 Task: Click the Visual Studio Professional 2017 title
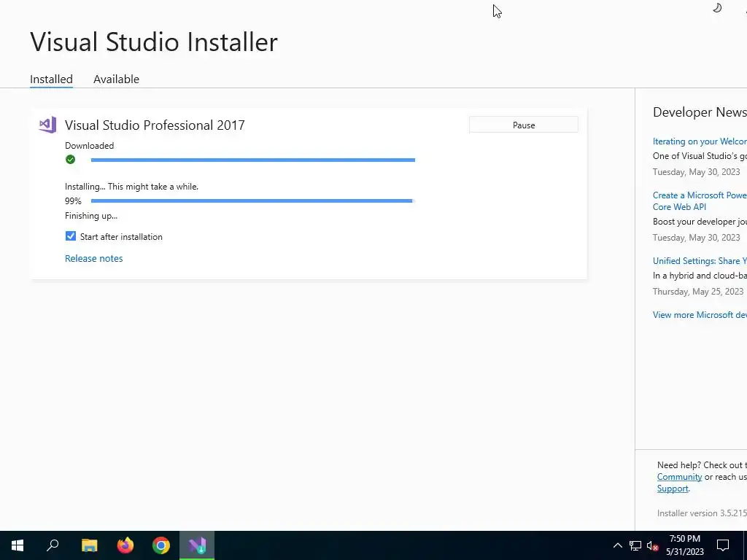(155, 125)
